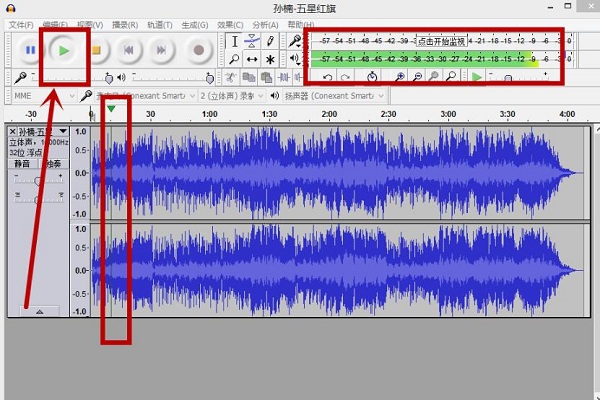Close the track with its X button

13,131
